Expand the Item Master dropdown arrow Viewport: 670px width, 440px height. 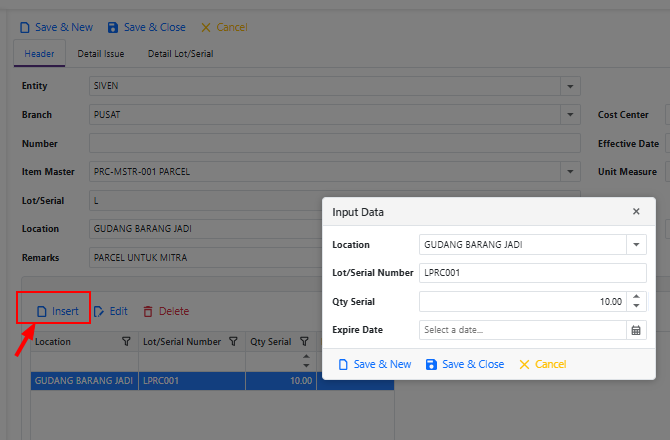click(x=570, y=172)
